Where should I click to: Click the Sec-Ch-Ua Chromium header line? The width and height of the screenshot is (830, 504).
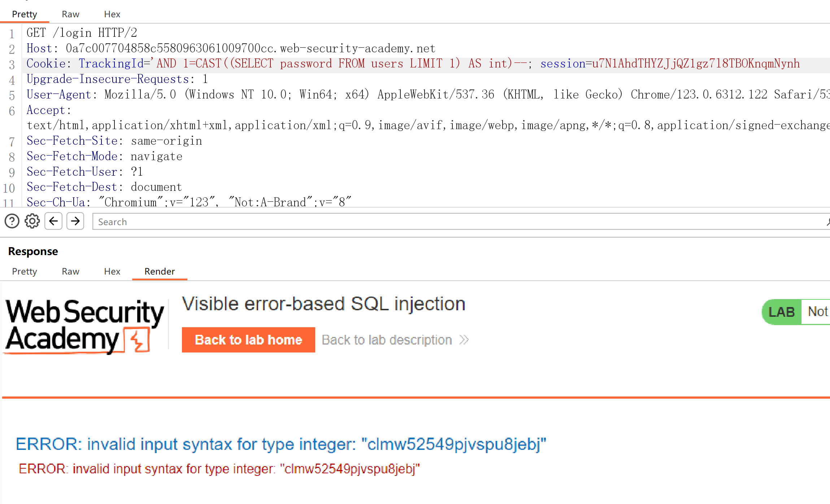189,202
